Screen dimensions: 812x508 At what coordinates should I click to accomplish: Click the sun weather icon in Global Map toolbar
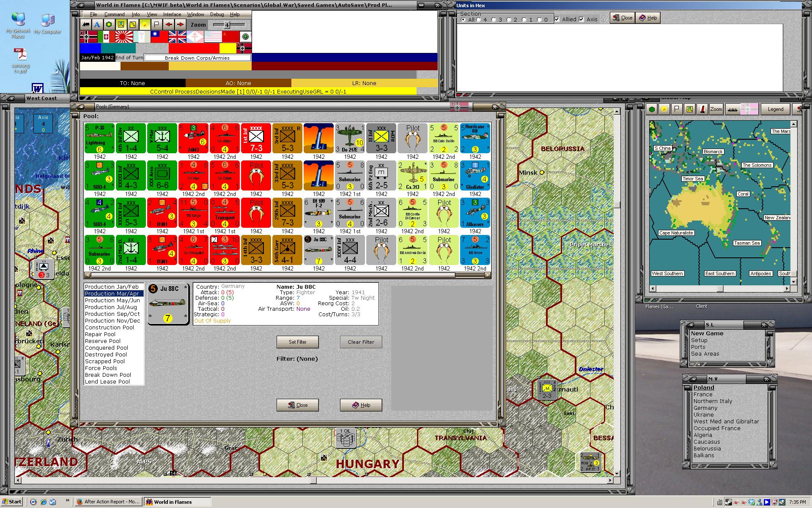[664, 109]
